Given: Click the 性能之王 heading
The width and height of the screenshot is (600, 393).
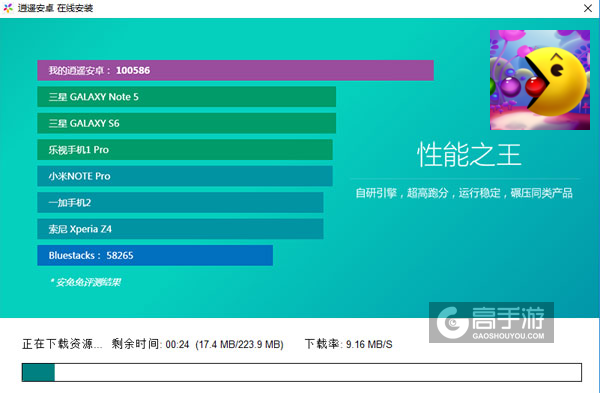Looking at the screenshot, I should pyautogui.click(x=469, y=155).
